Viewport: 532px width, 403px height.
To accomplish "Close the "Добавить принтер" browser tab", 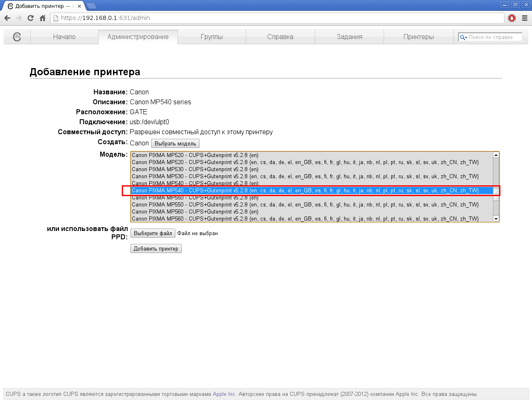I will [x=79, y=6].
